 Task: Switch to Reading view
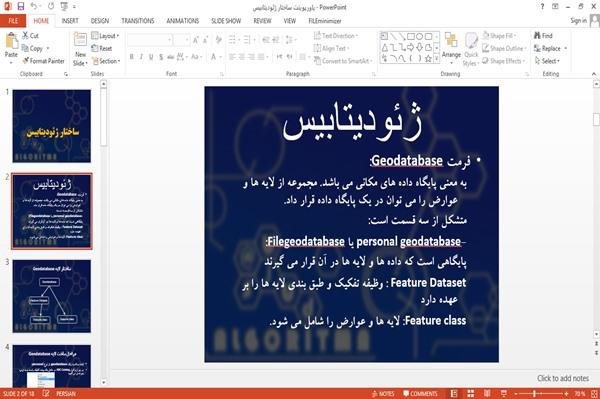(487, 394)
